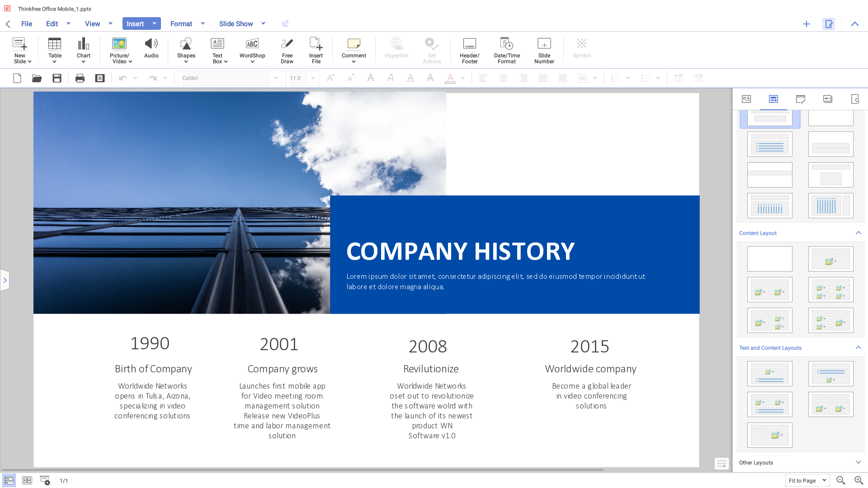
Task: Insert Audio clip
Action: coord(151,48)
